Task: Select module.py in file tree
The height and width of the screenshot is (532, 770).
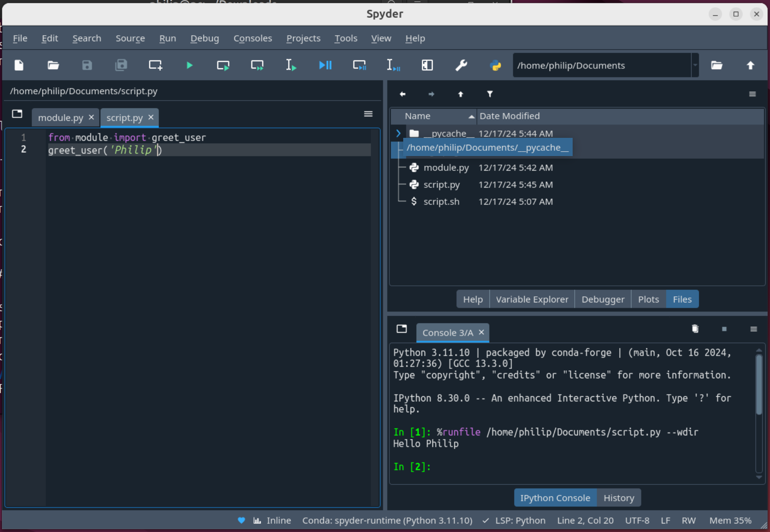Action: coord(446,167)
